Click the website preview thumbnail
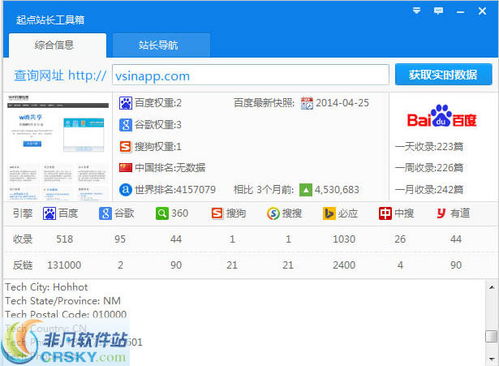Image resolution: width=499 pixels, height=366 pixels. (58, 147)
